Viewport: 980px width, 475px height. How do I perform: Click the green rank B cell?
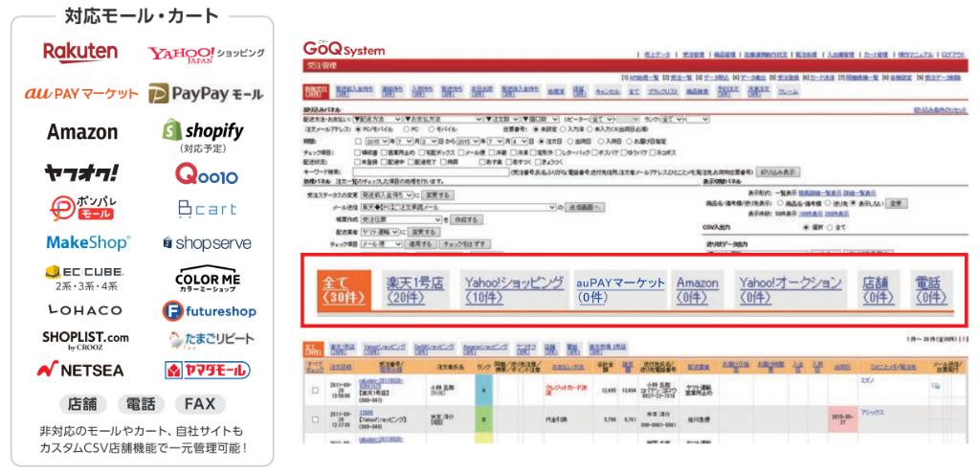pos(482,419)
